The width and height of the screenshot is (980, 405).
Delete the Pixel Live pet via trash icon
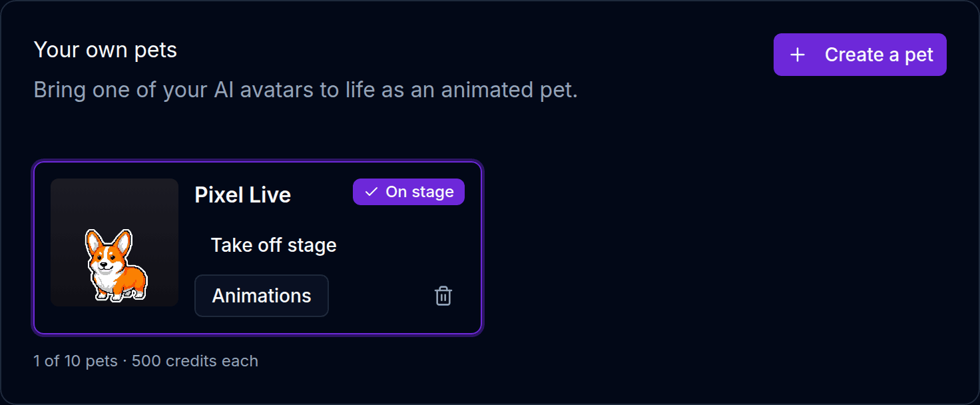443,296
